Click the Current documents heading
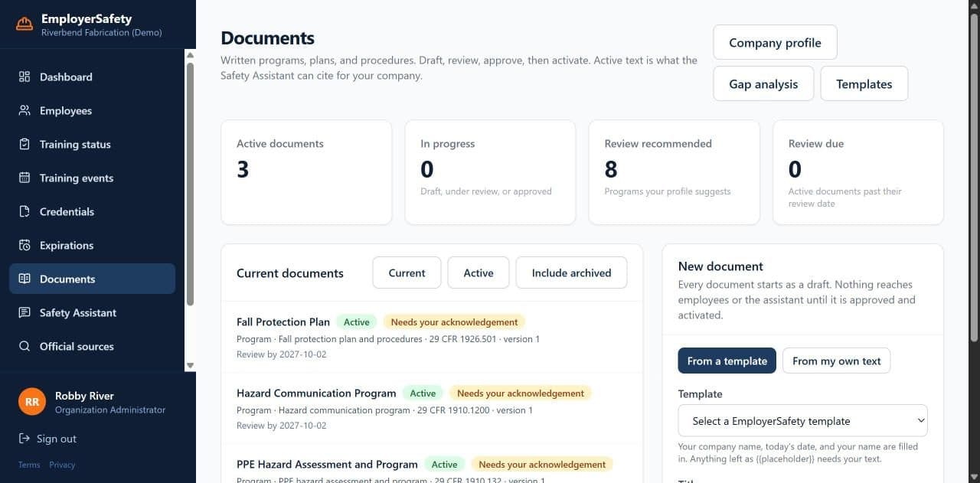The height and width of the screenshot is (483, 980). tap(290, 273)
